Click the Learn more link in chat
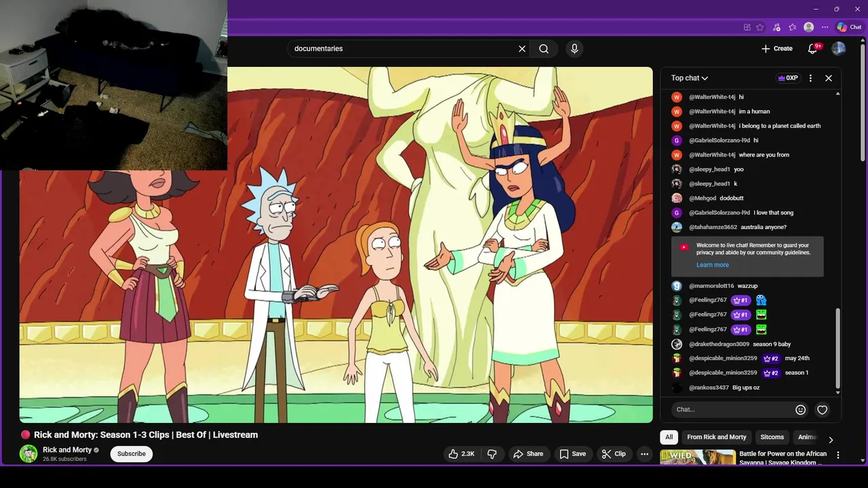The height and width of the screenshot is (488, 868). pyautogui.click(x=713, y=265)
